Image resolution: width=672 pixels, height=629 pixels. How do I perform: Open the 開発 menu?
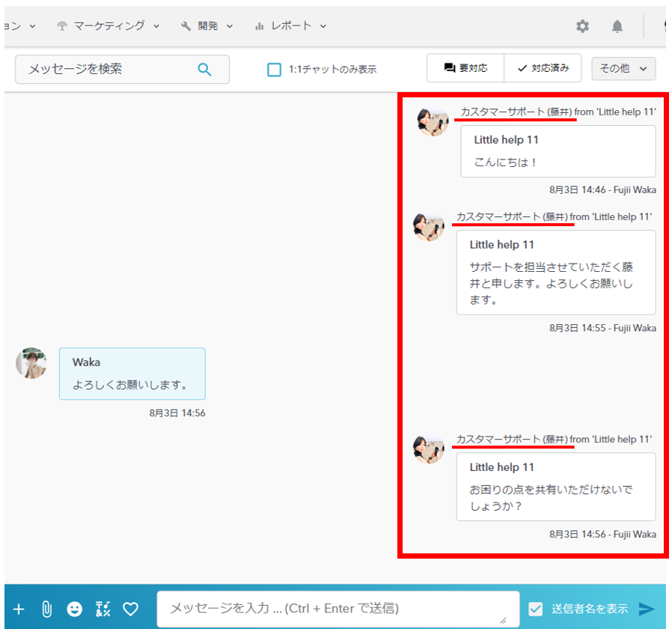click(207, 25)
